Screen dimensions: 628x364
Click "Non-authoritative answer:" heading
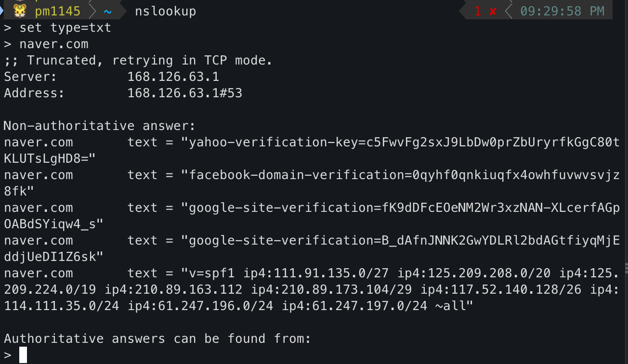point(100,126)
